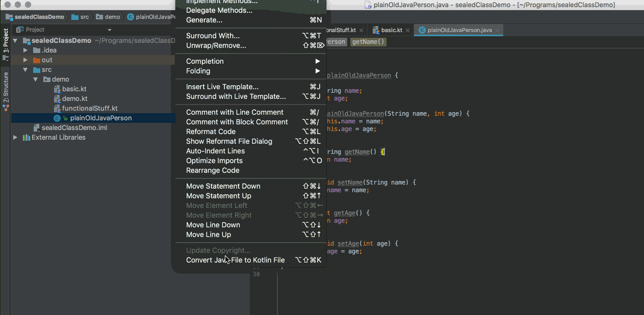Select Move Line Down
The height and width of the screenshot is (315, 644).
coord(250,225)
